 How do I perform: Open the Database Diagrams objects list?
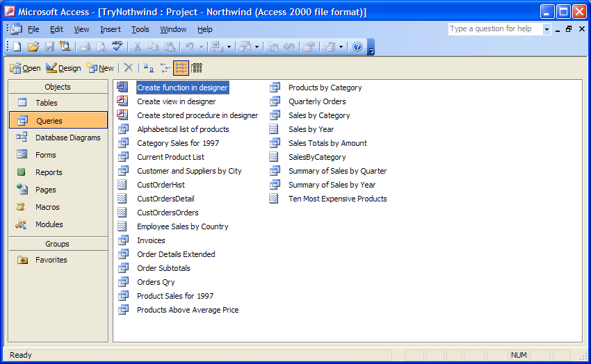pyautogui.click(x=67, y=138)
